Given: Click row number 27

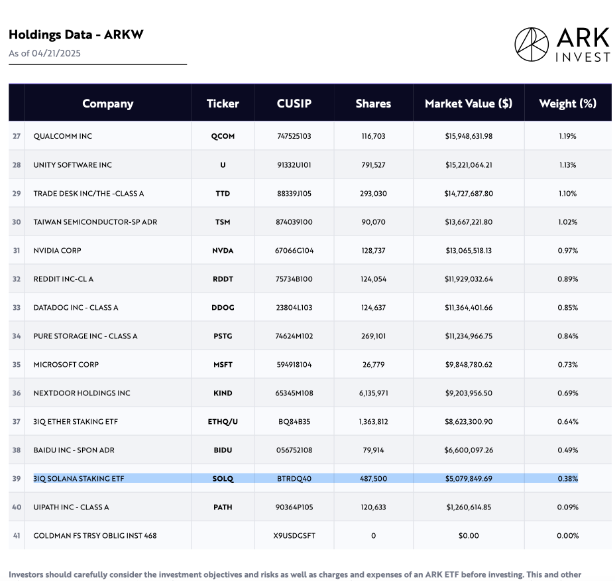Looking at the screenshot, I should tap(16, 136).
